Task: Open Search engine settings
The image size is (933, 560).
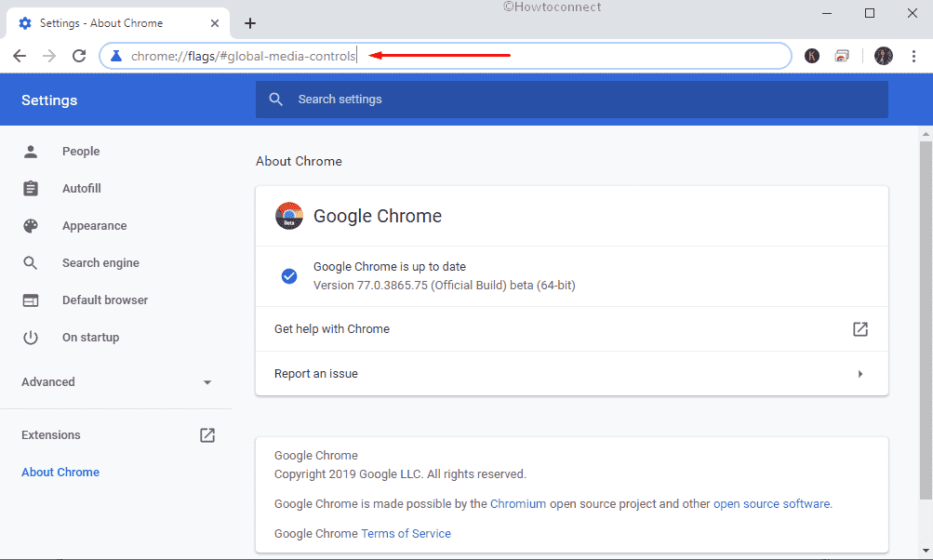Action: click(x=100, y=263)
